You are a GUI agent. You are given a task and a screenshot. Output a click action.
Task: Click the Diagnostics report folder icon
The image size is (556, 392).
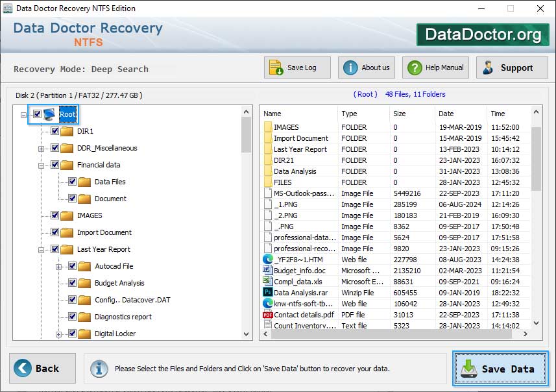(x=84, y=317)
